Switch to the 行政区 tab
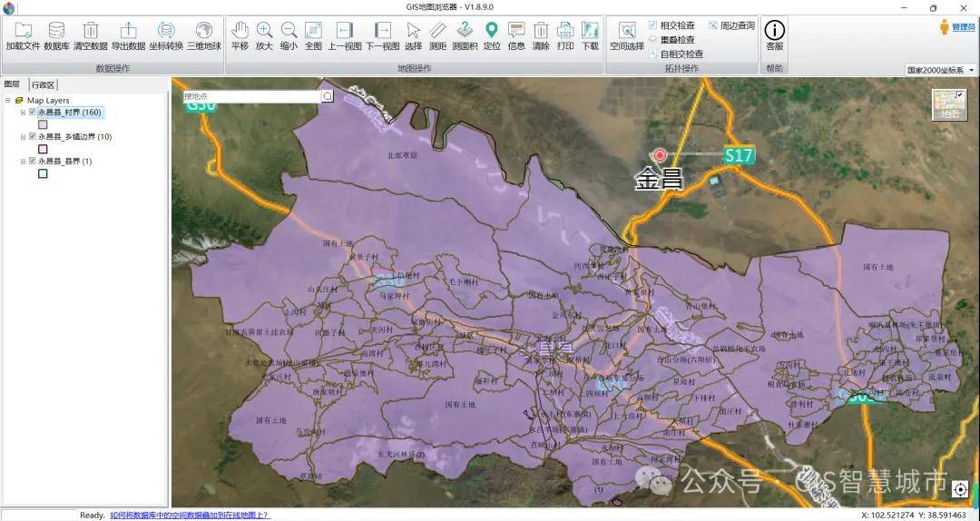 tap(43, 84)
